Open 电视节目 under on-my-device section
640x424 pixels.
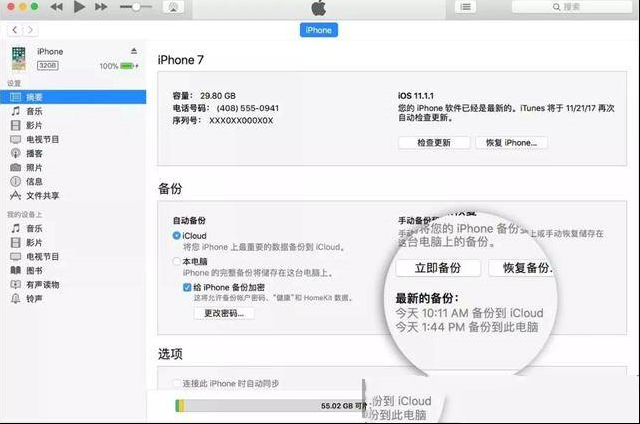73,256
